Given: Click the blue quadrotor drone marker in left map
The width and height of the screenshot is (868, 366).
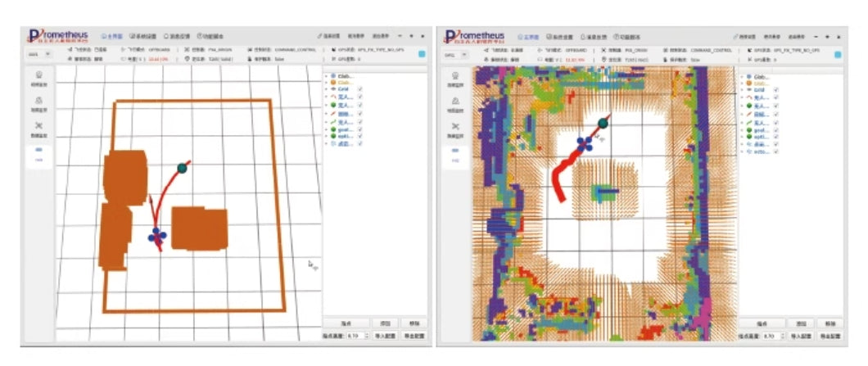Looking at the screenshot, I should pos(156,237).
